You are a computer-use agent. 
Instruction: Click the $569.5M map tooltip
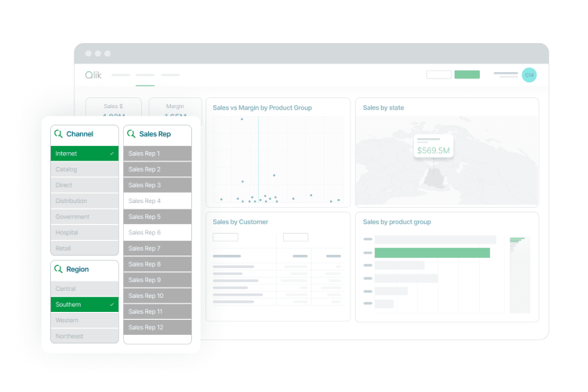(434, 147)
